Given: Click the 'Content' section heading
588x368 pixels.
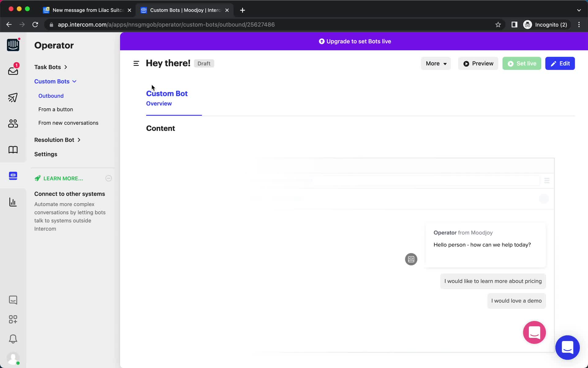Looking at the screenshot, I should click(160, 128).
